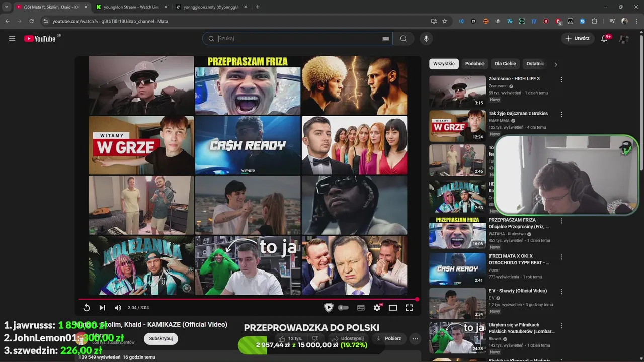Start voice search with the microphone icon

[x=426, y=39]
